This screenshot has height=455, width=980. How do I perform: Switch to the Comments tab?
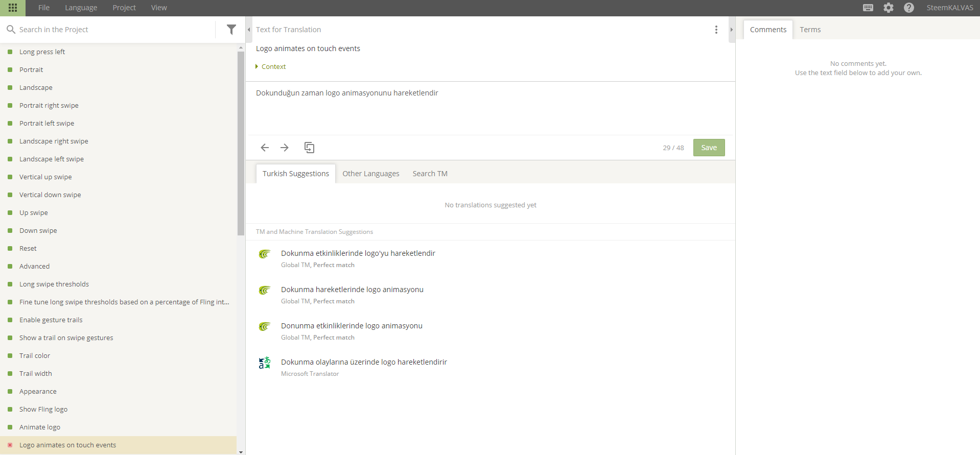click(768, 30)
